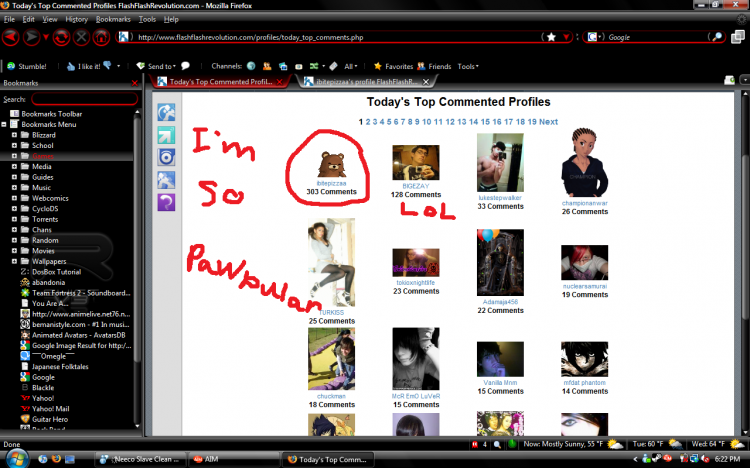The image size is (750, 468).
Task: Open the Tools dropdown in StumbleUpon toolbar
Action: click(468, 67)
